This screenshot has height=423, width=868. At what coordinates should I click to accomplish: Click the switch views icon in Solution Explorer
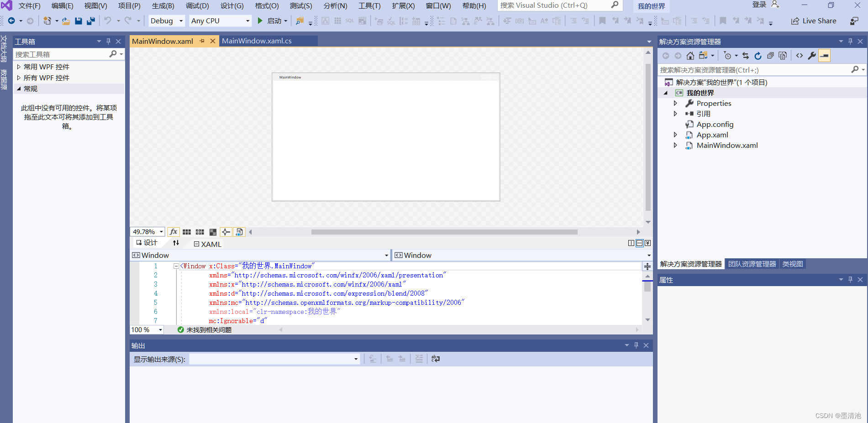pos(703,56)
